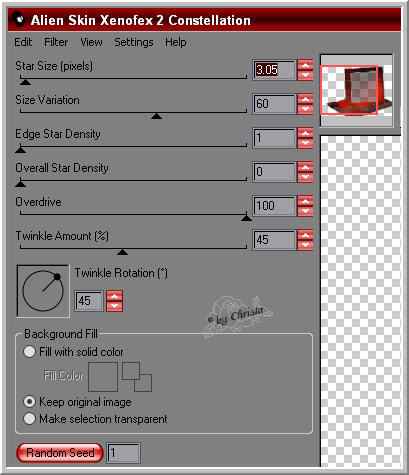The height and width of the screenshot is (475, 409).
Task: Click the Alien Skin logo icon in title bar
Action: (19, 19)
